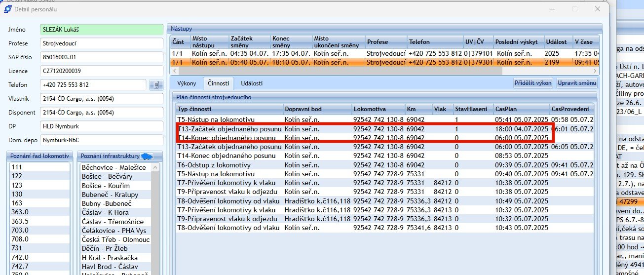
Task: Switch to the Výkony tab
Action: click(x=187, y=83)
